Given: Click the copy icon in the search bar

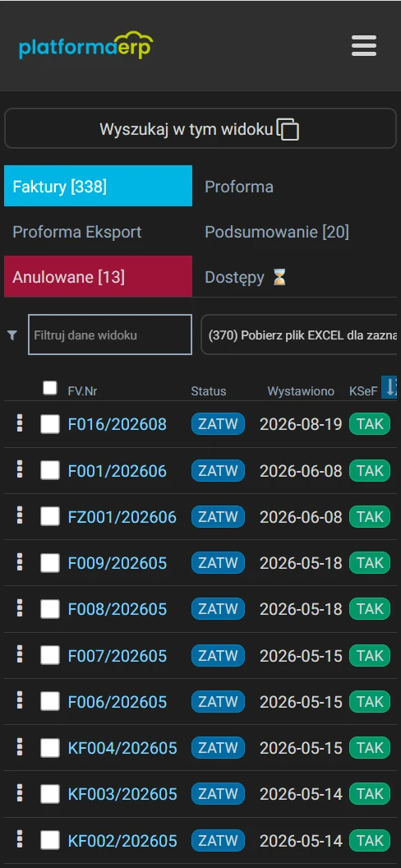Looking at the screenshot, I should [288, 130].
